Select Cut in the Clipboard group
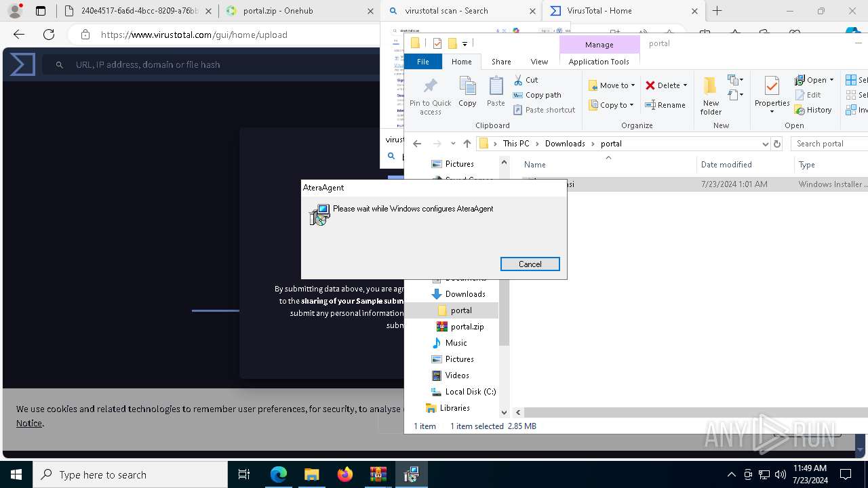Screen dimensions: 868x488 coord(526,80)
